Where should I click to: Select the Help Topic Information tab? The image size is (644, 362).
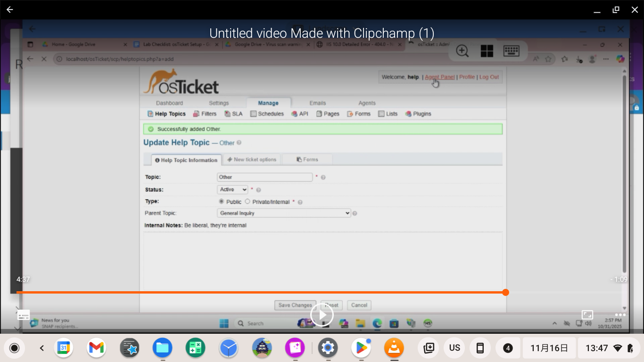click(x=186, y=160)
